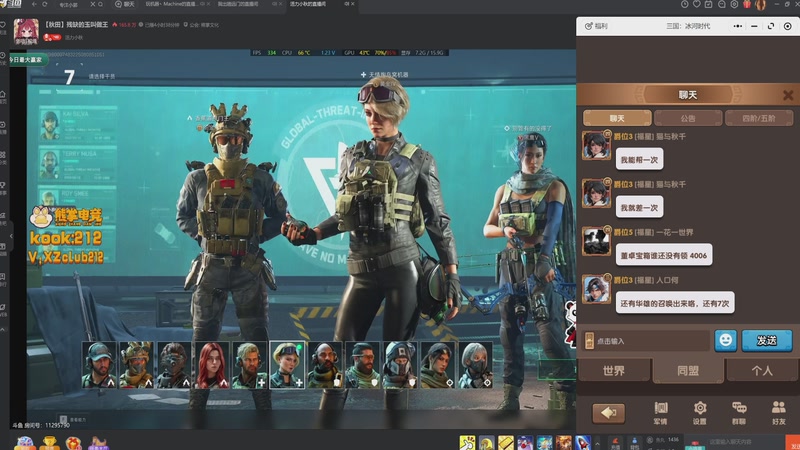Click the record target icon in mini window header
800x450 pixels.
(x=788, y=26)
